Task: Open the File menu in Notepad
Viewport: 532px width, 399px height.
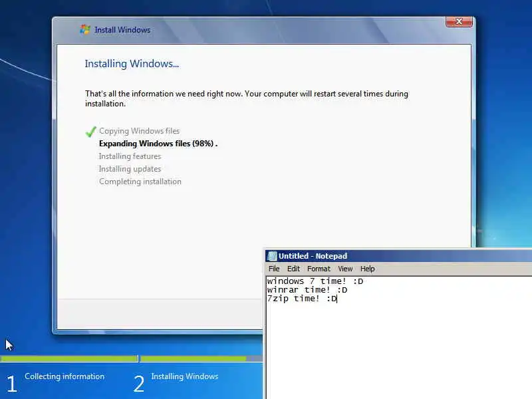Action: pyautogui.click(x=274, y=269)
